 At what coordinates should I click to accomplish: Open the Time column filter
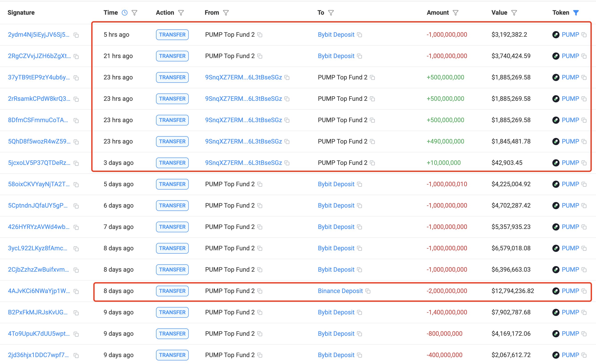tap(134, 13)
